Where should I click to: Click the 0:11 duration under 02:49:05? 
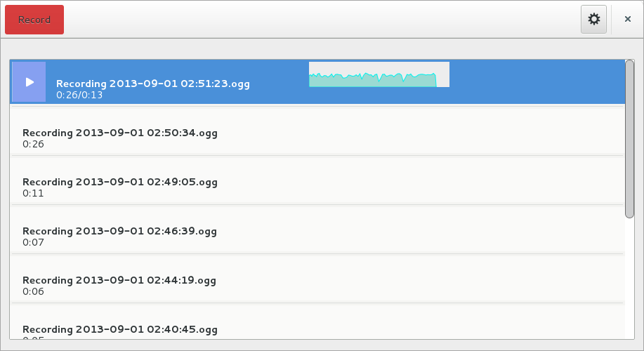pos(33,193)
